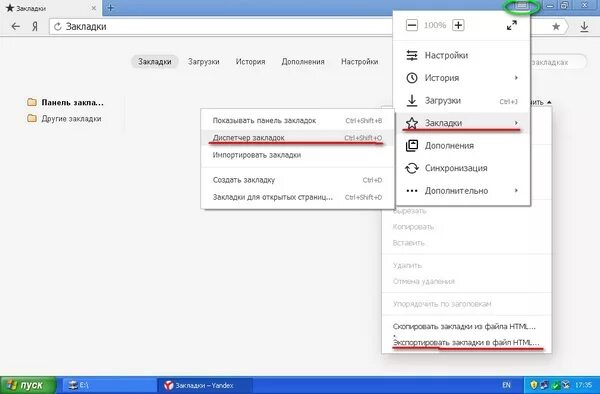Open Загрузки from main menu
This screenshot has height=394, width=600.
click(x=463, y=101)
